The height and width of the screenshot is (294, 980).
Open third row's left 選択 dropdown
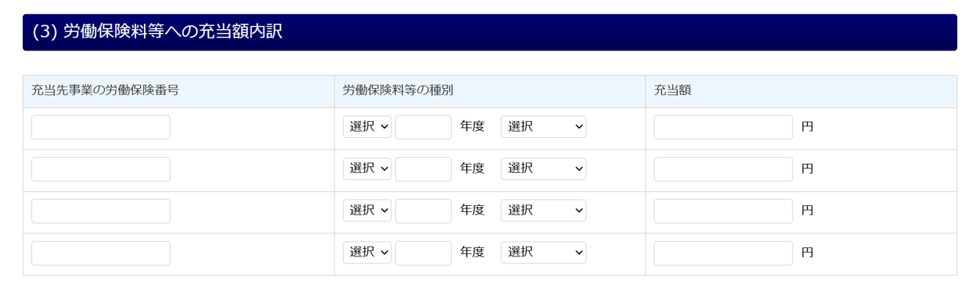(367, 211)
